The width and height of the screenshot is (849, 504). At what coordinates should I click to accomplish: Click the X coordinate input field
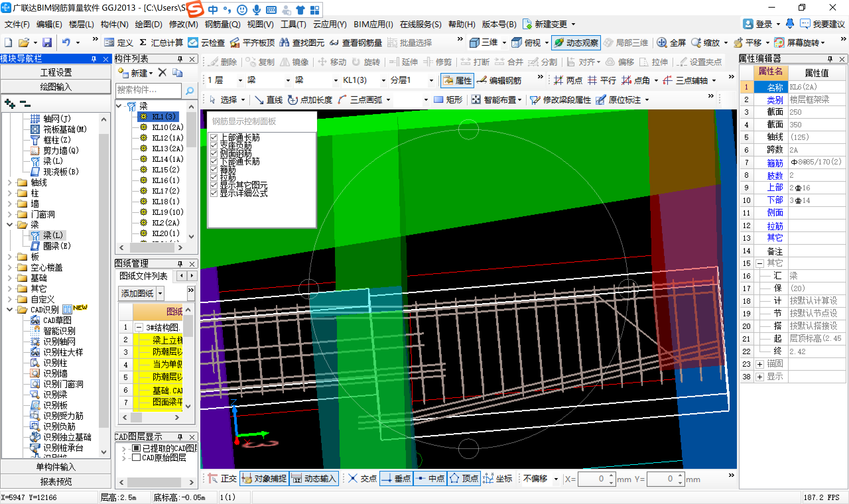[x=593, y=479]
